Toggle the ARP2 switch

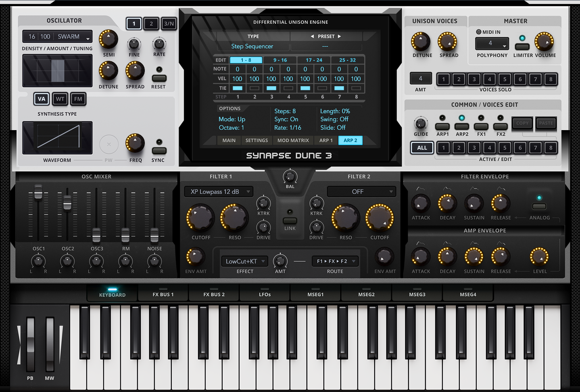coord(462,127)
